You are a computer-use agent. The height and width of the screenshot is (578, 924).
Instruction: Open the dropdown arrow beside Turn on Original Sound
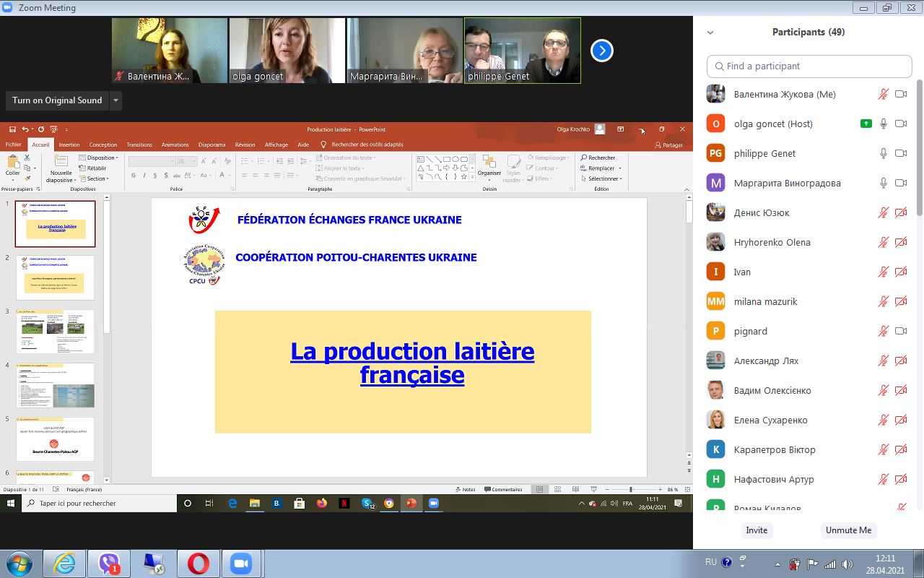115,100
